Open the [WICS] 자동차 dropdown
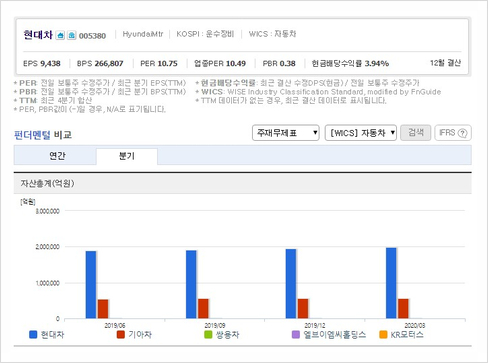Screen dimensions: 488x363 coord(361,133)
